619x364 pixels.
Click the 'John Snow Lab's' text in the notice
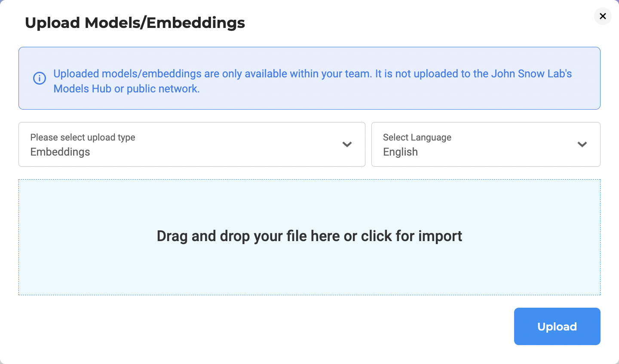coord(531,74)
